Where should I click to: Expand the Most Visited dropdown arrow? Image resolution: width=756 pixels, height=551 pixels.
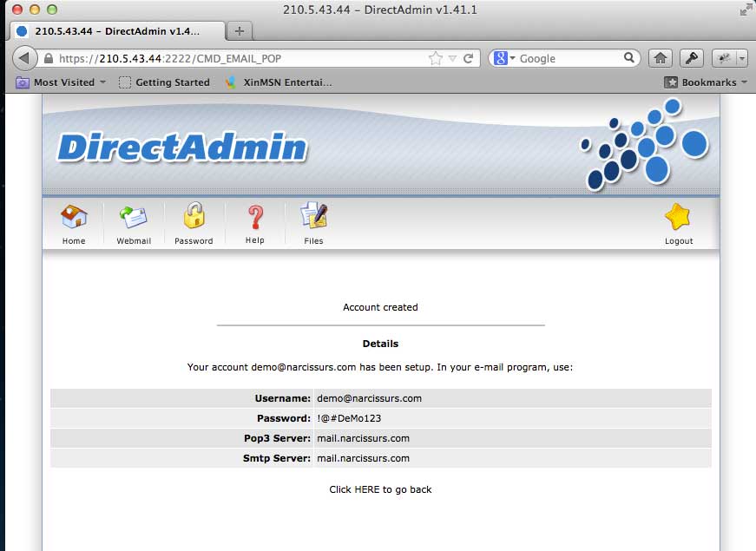coord(102,82)
